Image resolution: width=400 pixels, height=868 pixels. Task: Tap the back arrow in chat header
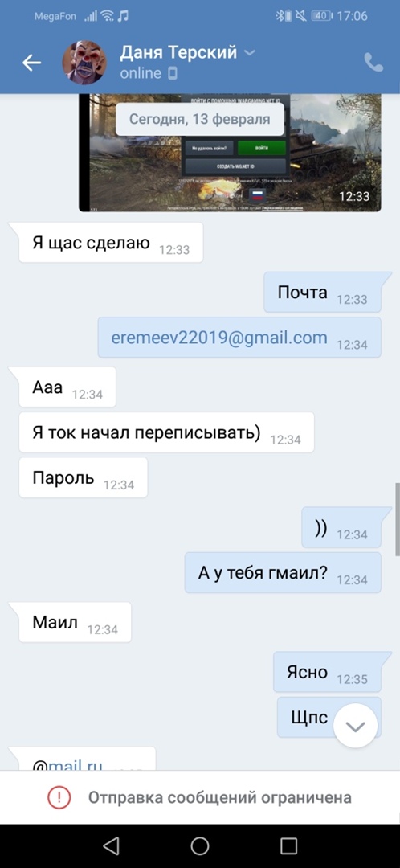click(x=31, y=63)
